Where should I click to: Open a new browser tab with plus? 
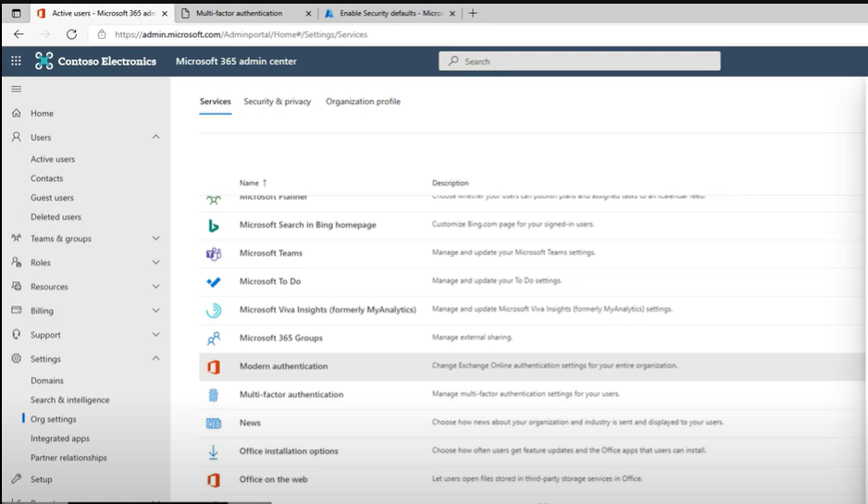coord(473,13)
